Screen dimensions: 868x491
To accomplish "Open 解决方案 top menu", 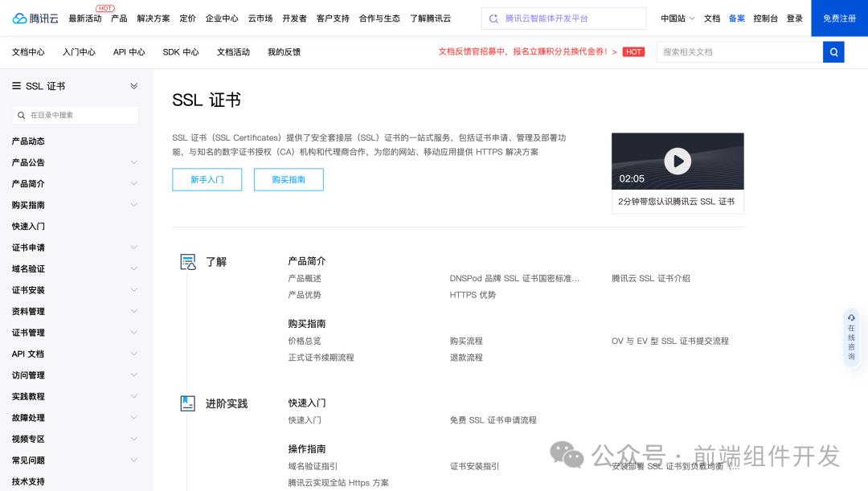I will [154, 18].
